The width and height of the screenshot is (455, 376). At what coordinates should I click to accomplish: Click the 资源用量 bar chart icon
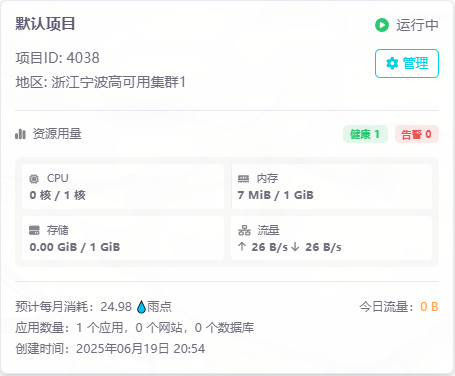click(x=20, y=134)
